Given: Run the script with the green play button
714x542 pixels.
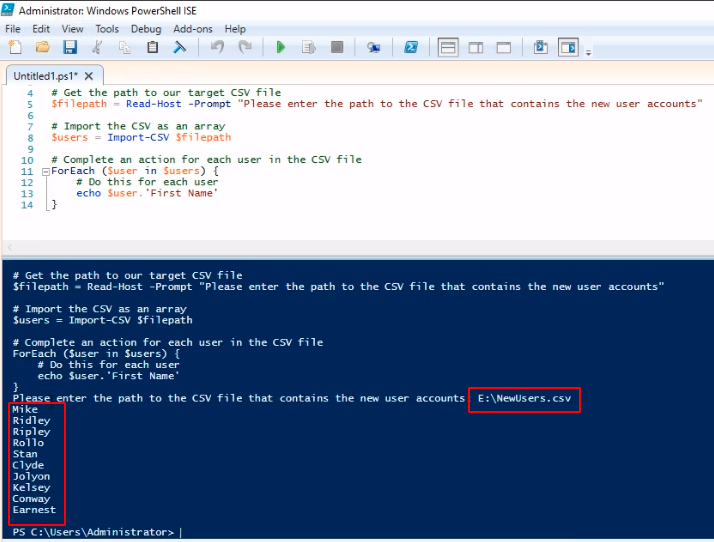Looking at the screenshot, I should pos(280,47).
